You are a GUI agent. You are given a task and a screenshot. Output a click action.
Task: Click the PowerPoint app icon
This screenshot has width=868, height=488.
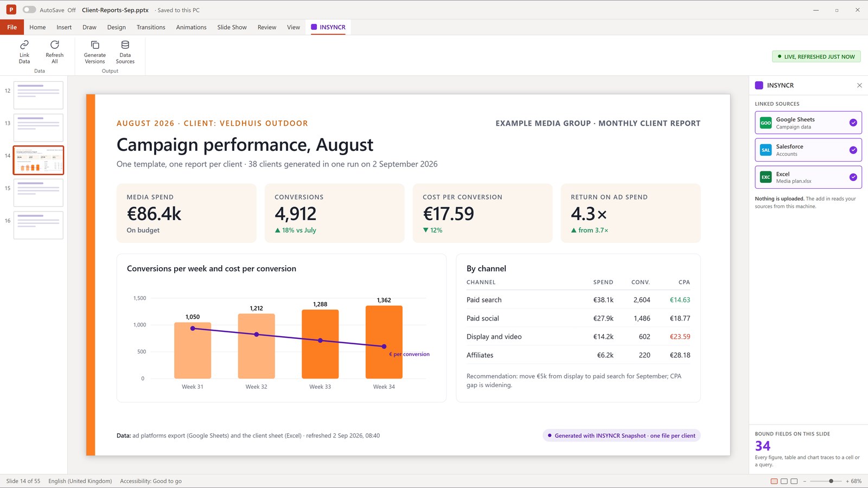(x=11, y=10)
